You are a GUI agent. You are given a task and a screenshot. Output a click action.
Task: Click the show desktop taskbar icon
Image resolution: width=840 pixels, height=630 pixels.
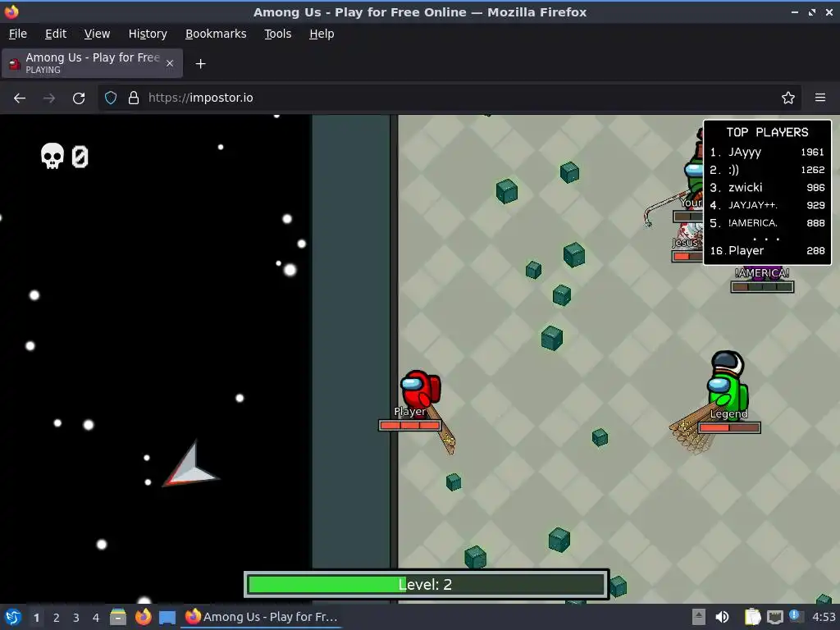[167, 617]
